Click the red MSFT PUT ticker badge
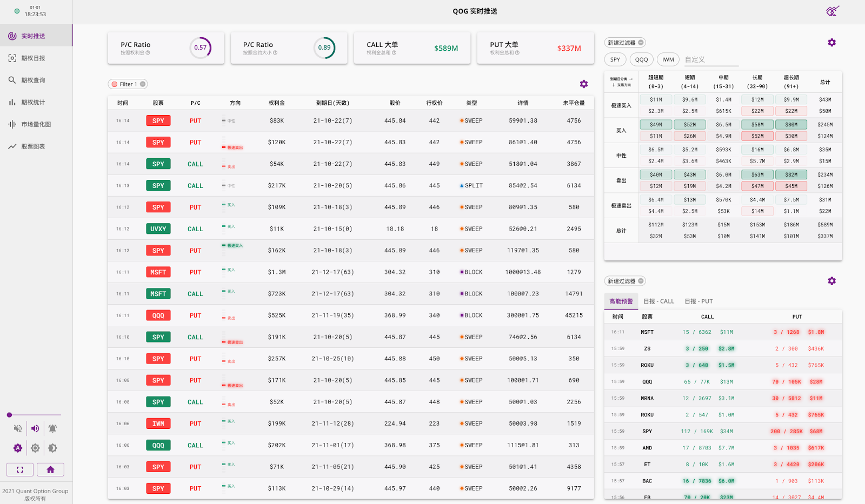 point(158,272)
